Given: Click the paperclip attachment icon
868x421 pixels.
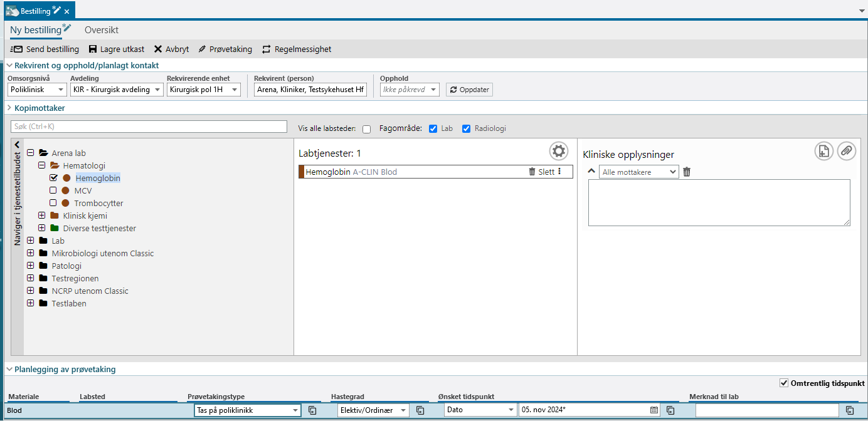Looking at the screenshot, I should tap(846, 151).
